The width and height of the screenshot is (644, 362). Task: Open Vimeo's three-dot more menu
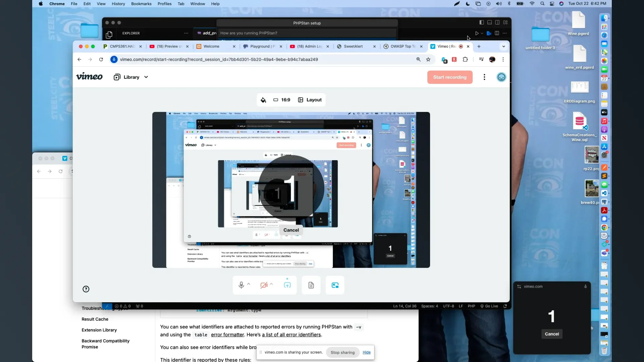tap(484, 77)
